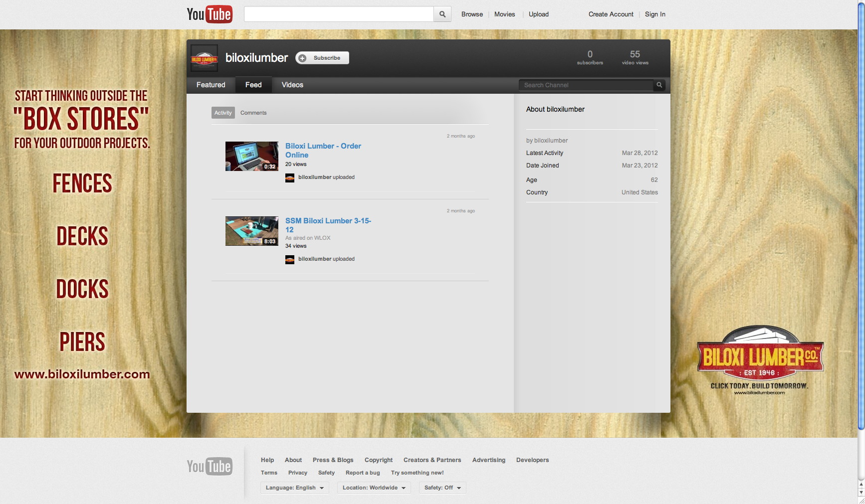The height and width of the screenshot is (504, 865).
Task: Open Press & Blogs in the footer
Action: pos(333,460)
